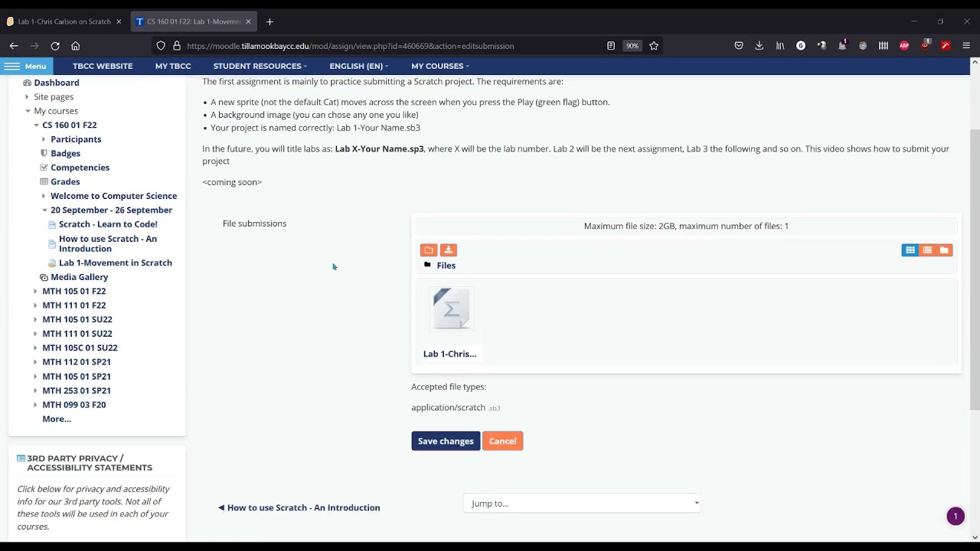Close the Lab 1-Chris Carlson on Scratch tab

coord(119,21)
